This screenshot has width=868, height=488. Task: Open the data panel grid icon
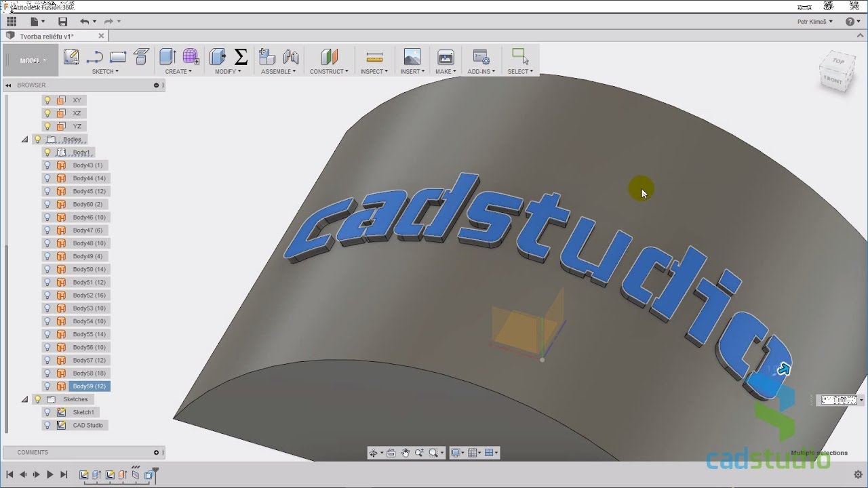coord(12,22)
